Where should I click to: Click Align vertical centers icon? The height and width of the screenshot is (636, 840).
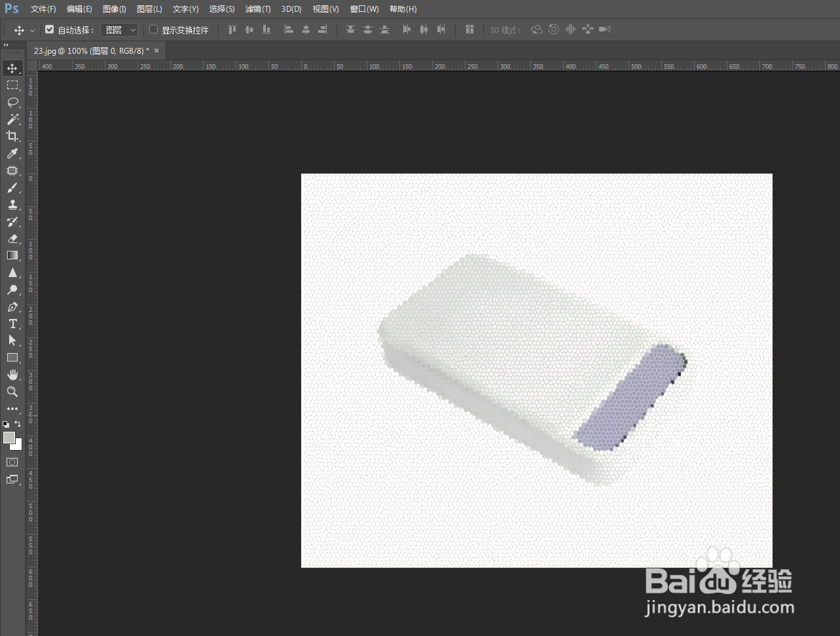(x=249, y=29)
